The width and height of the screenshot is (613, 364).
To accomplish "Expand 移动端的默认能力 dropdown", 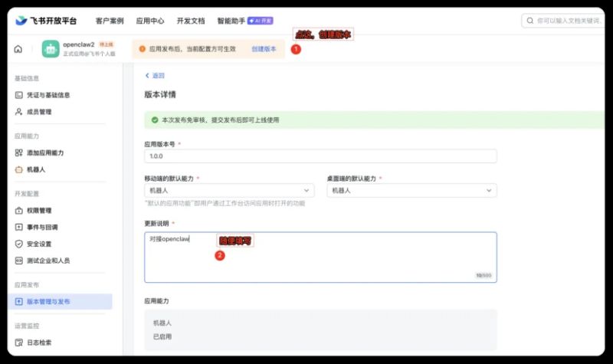I will tap(229, 190).
